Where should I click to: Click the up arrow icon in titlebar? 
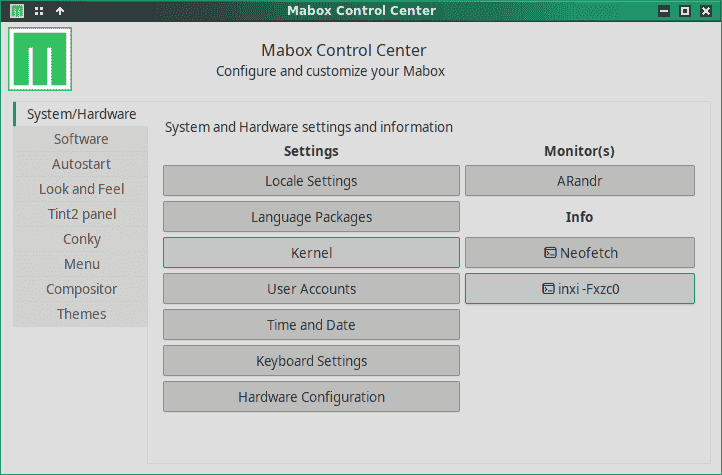point(60,11)
